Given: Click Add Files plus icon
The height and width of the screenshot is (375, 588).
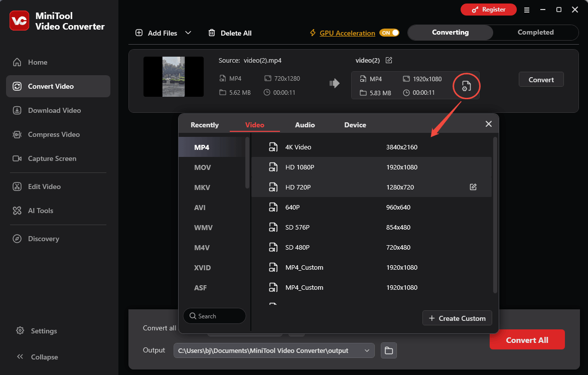Looking at the screenshot, I should [x=139, y=33].
